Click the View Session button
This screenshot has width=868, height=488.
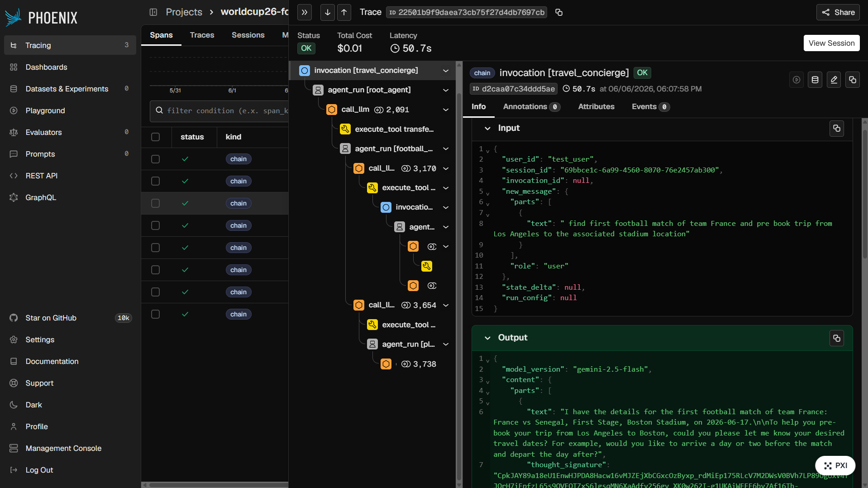coord(831,43)
